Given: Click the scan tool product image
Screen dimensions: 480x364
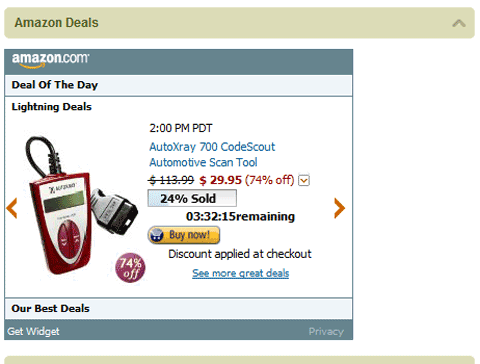Looking at the screenshot, I should (x=80, y=207).
